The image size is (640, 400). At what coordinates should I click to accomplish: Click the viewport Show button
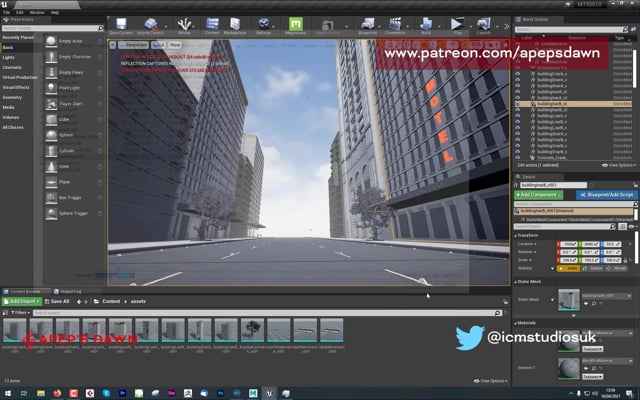point(175,45)
